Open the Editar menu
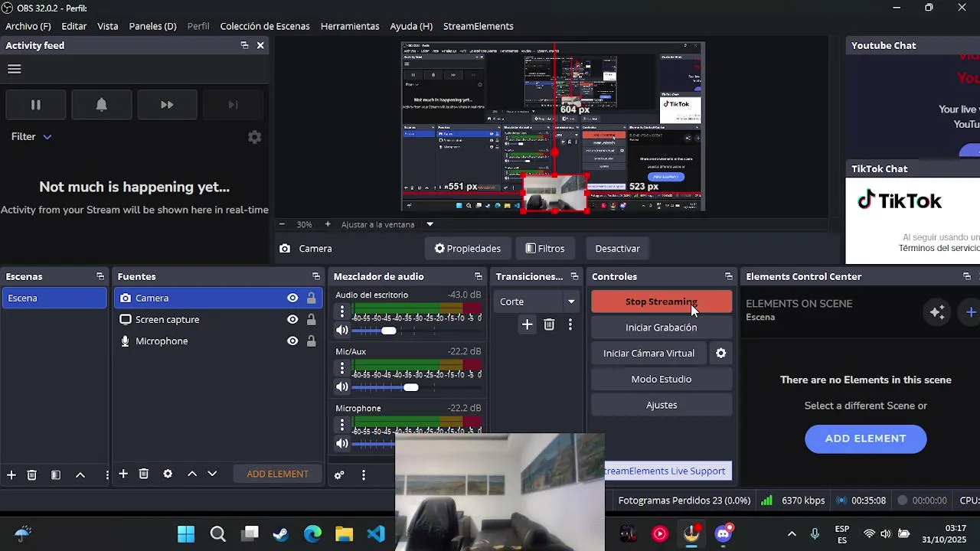This screenshot has height=551, width=980. point(74,26)
